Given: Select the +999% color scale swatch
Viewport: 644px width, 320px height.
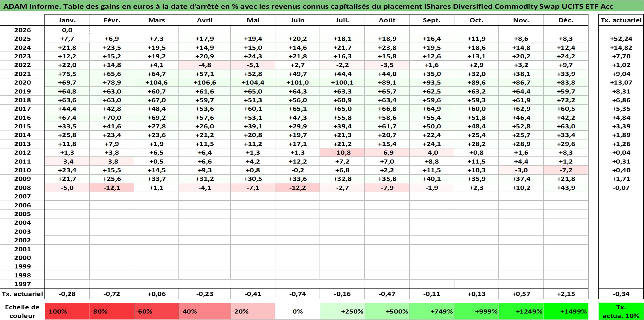Looking at the screenshot, I should click(477, 311).
